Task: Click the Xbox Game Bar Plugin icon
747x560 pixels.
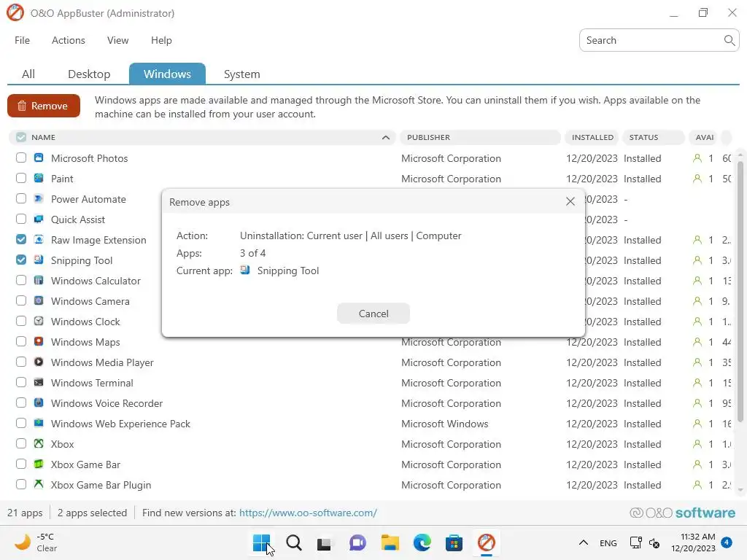Action: (x=39, y=484)
